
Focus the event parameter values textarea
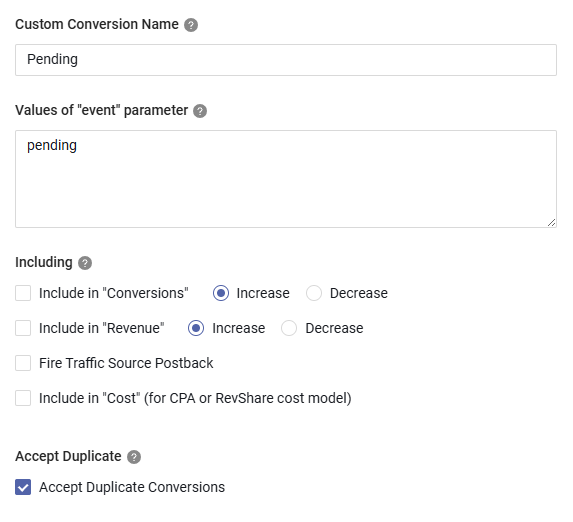286,179
